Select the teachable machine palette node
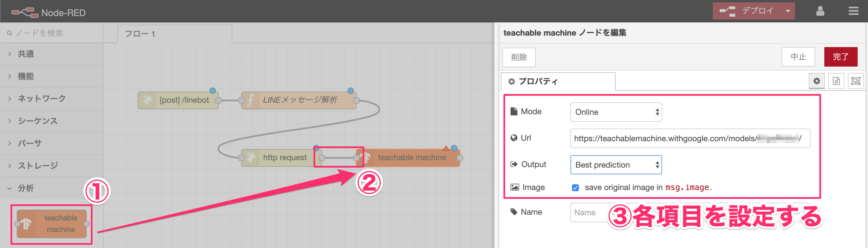 point(51,224)
